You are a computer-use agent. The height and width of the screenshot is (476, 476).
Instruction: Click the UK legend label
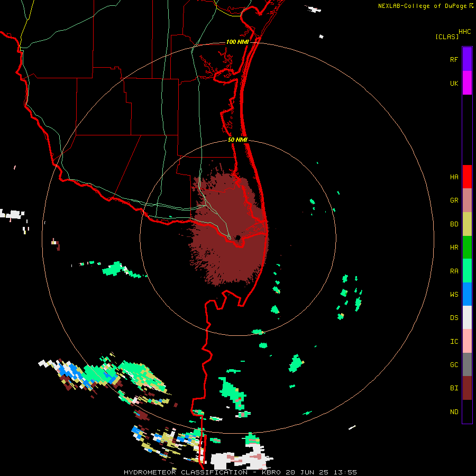[454, 83]
